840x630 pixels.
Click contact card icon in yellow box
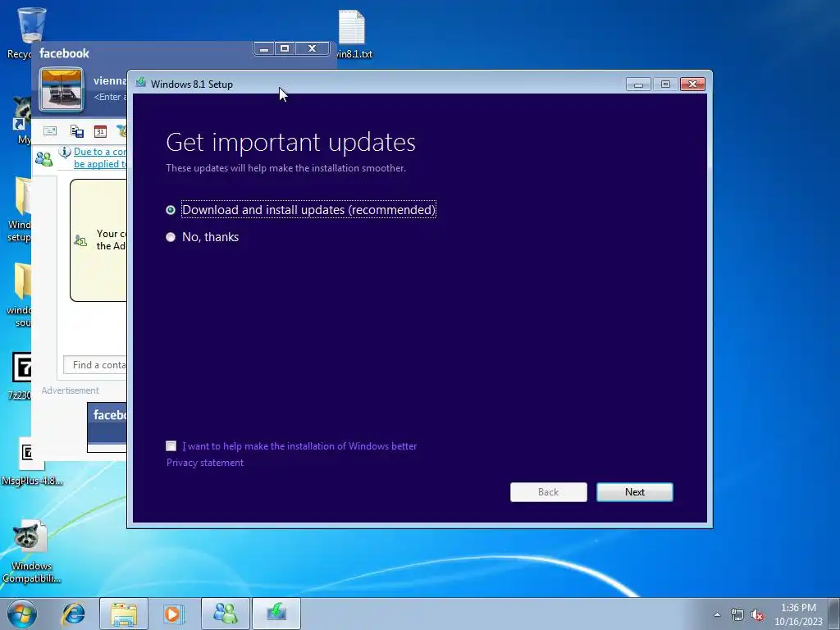[x=80, y=240]
